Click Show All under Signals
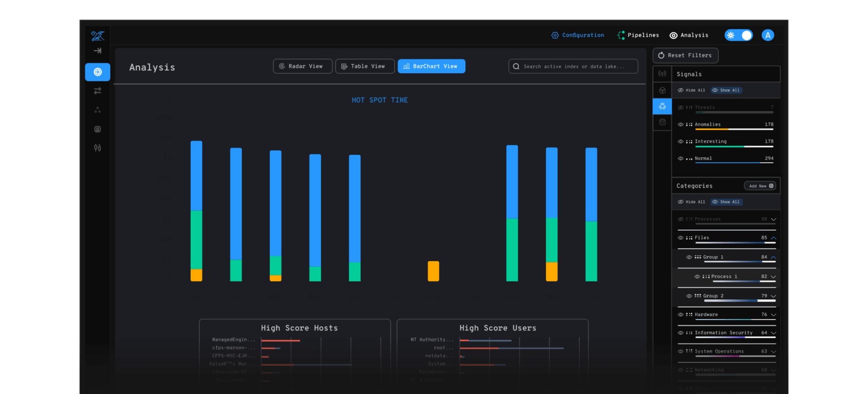868x394 pixels. click(726, 90)
